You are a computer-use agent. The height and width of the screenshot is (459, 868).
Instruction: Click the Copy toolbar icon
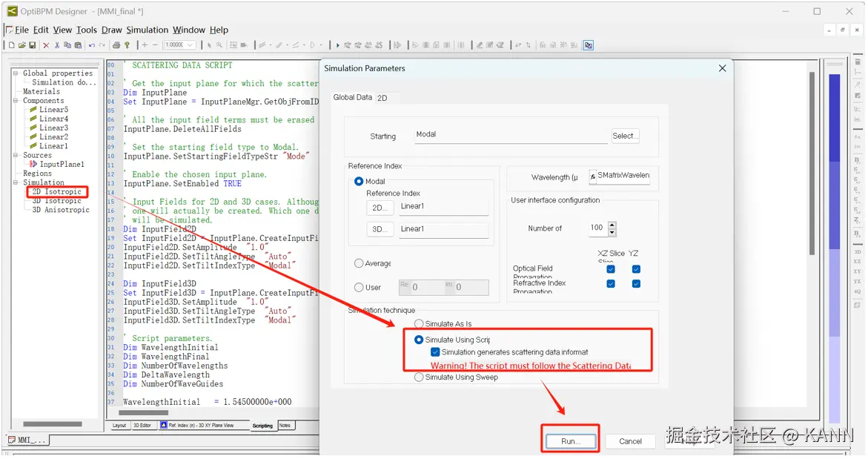tap(67, 45)
